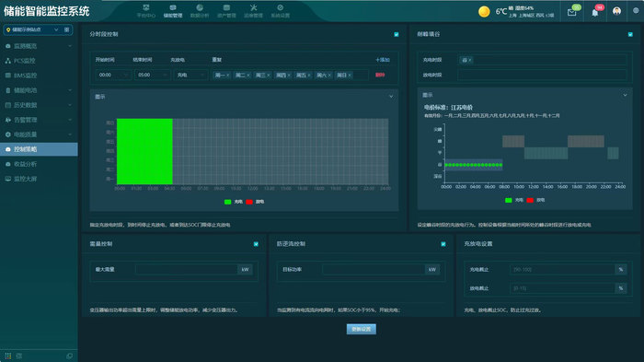The width and height of the screenshot is (644, 362).
Task: Open the 充电 charge mode dropdown
Action: coord(190,75)
